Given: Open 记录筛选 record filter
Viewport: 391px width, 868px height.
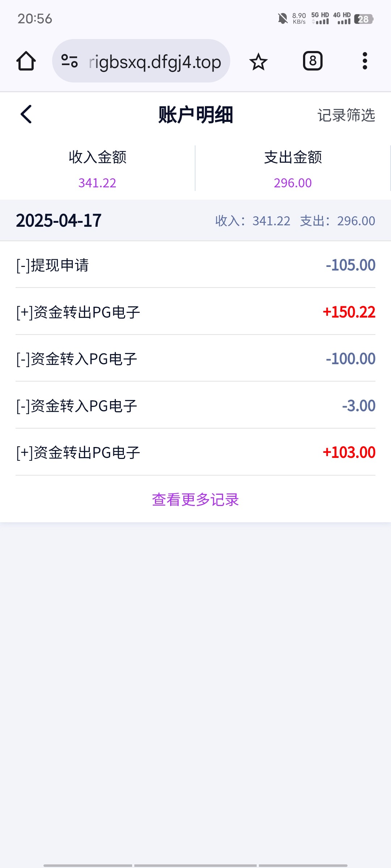Looking at the screenshot, I should (346, 115).
